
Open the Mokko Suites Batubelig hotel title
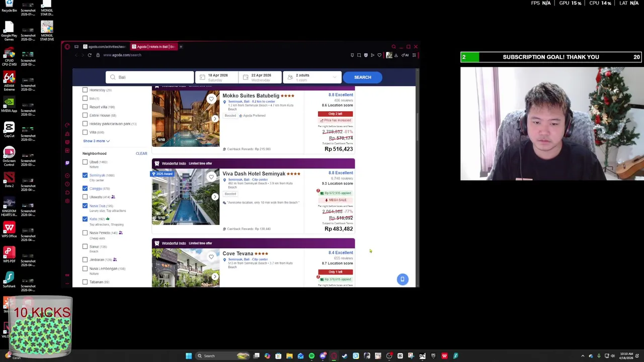pyautogui.click(x=251, y=96)
